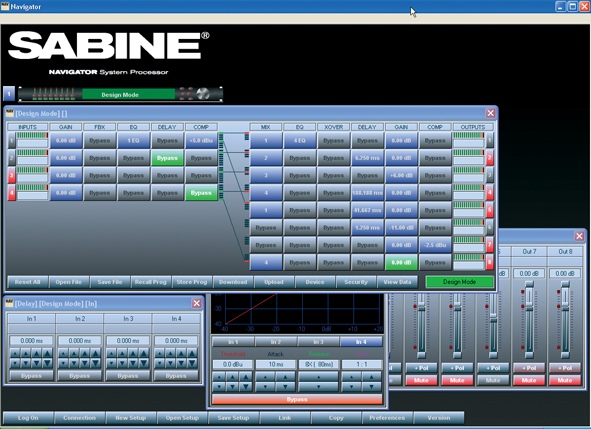Screen dimensions: 591x429
Task: Open Device settings button
Action: (x=315, y=282)
